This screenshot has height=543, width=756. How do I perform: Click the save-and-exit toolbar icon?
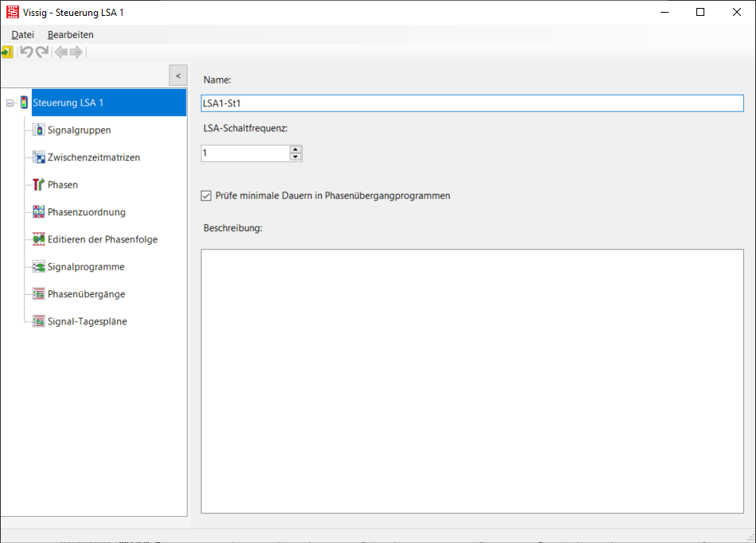6,52
